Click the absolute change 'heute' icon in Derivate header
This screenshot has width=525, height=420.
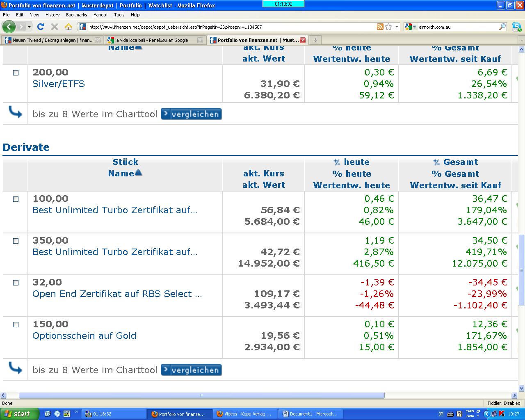(x=337, y=162)
